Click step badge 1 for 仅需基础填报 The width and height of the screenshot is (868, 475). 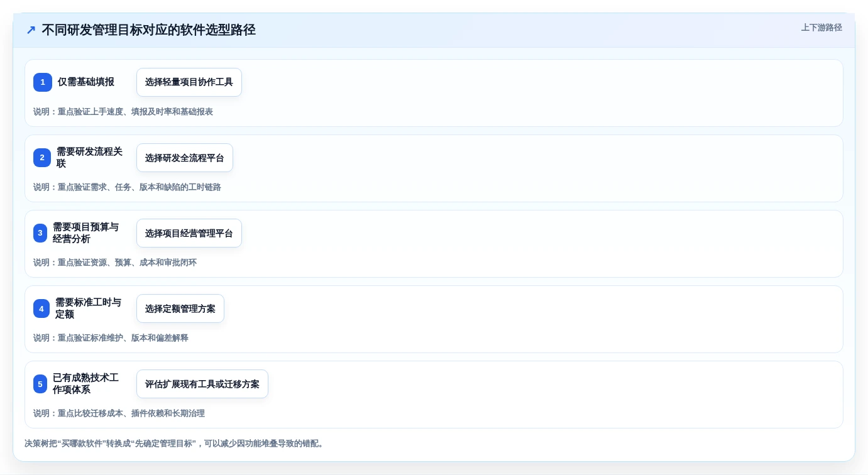tap(43, 82)
